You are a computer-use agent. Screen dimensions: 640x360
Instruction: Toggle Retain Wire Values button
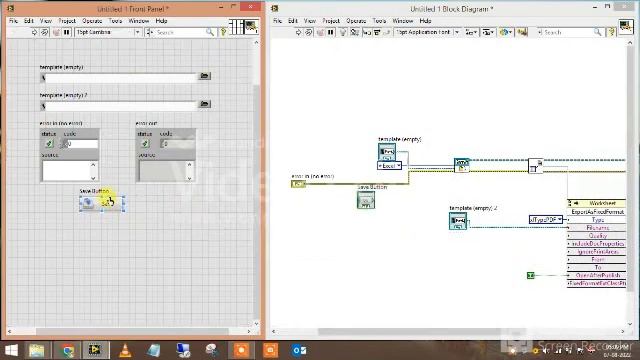(354, 32)
